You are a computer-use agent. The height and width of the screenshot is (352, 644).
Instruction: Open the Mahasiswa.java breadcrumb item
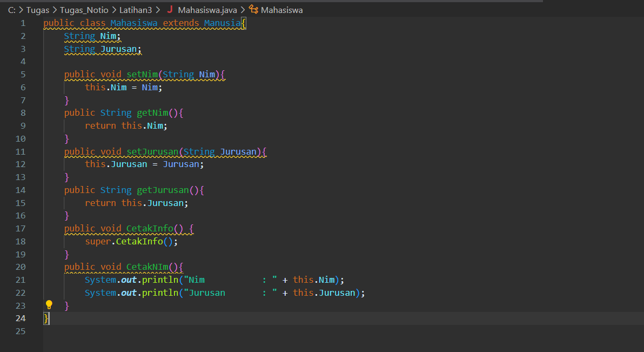click(x=207, y=10)
